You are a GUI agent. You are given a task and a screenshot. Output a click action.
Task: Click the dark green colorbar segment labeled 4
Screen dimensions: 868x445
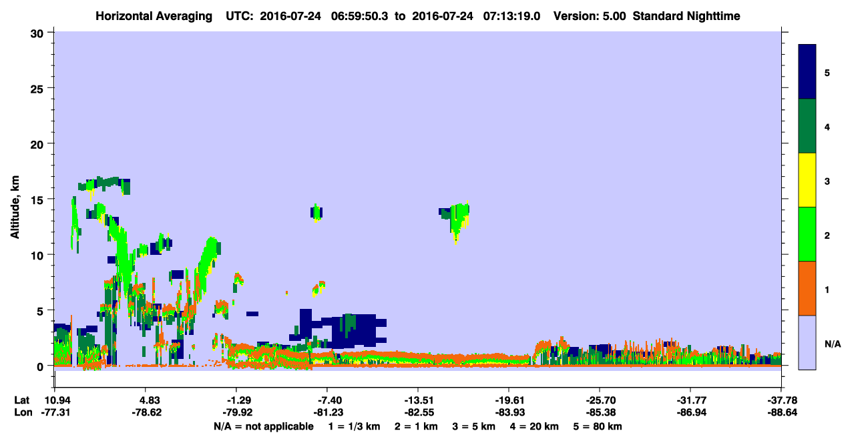click(808, 126)
